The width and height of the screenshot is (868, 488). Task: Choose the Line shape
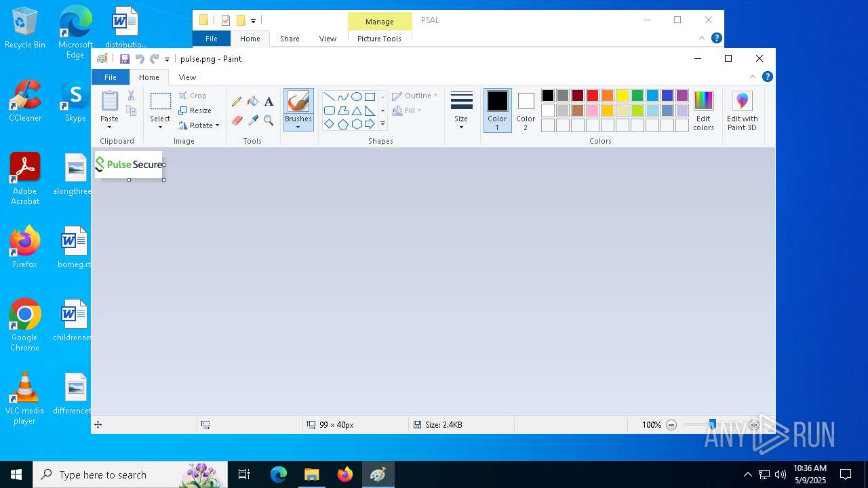tap(329, 96)
